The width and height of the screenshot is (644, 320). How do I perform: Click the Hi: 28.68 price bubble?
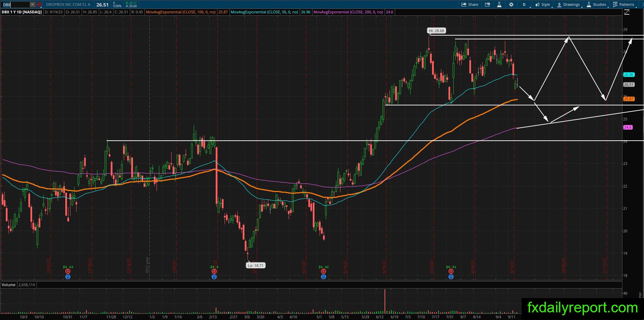click(x=437, y=31)
